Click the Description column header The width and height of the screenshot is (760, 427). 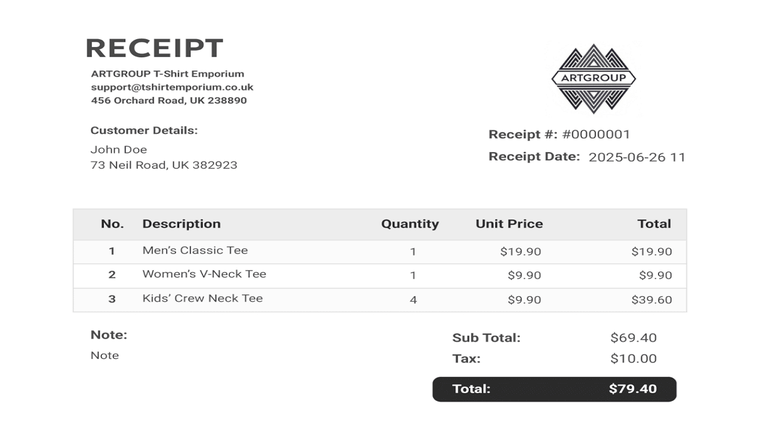[181, 224]
